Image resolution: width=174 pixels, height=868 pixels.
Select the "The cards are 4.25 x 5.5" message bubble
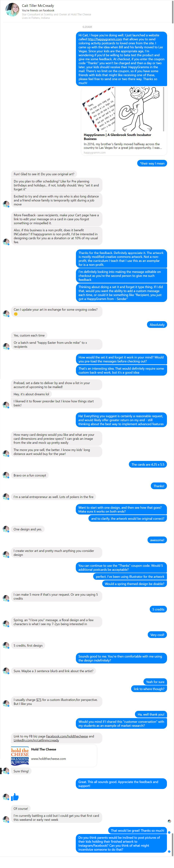pyautogui.click(x=148, y=464)
